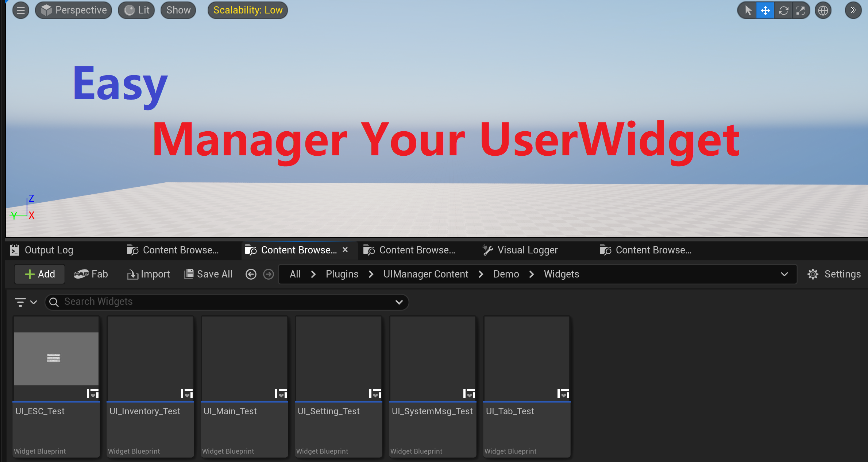868x462 pixels.
Task: Click the widget icon badge on UI_ESC_Test
Action: pyautogui.click(x=93, y=393)
